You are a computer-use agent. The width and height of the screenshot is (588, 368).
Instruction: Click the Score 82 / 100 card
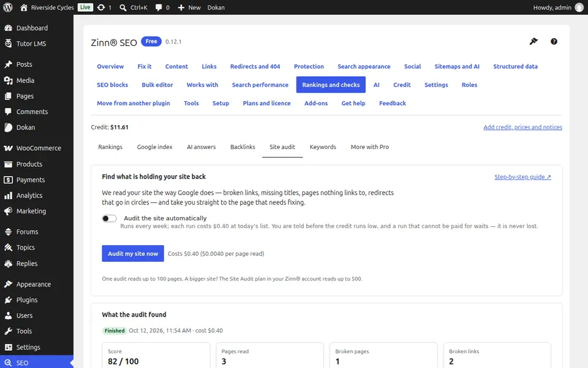(x=156, y=355)
